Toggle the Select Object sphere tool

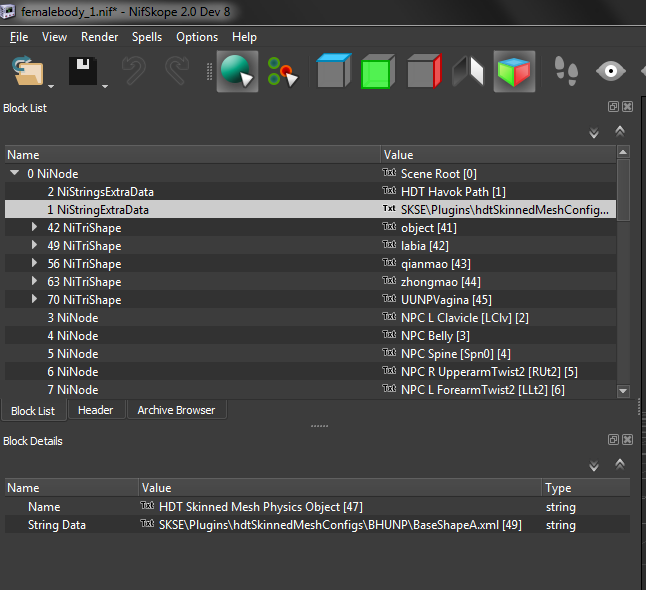point(237,71)
